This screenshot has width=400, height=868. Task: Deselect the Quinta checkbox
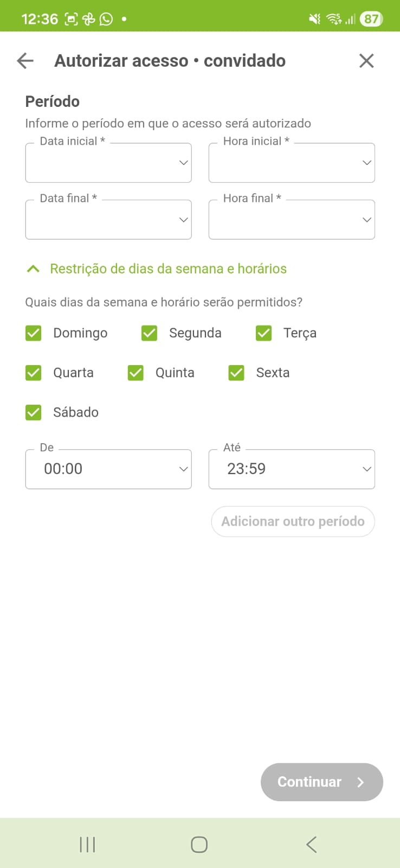(x=136, y=373)
